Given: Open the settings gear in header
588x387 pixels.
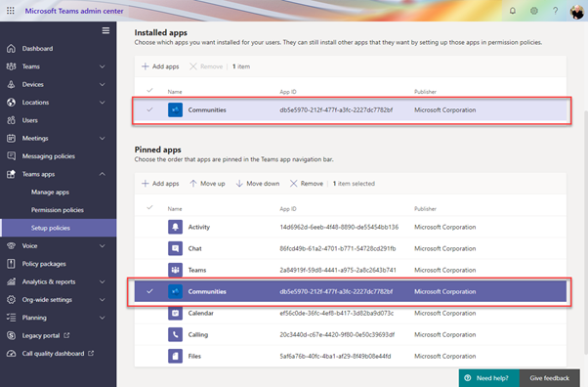Looking at the screenshot, I should [534, 11].
